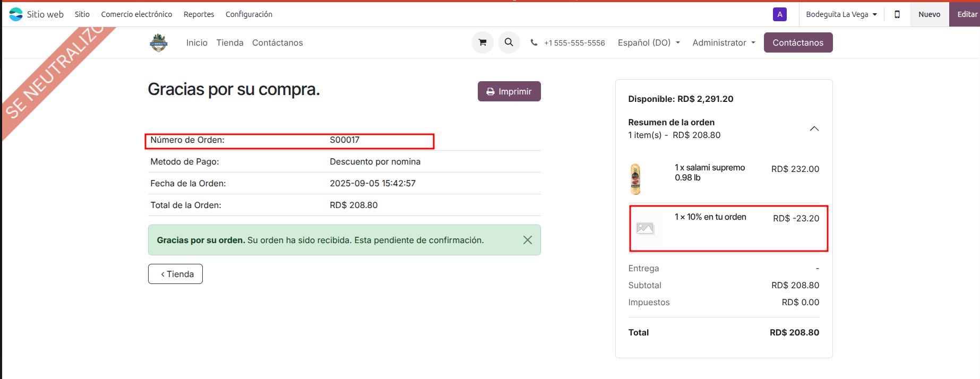The width and height of the screenshot is (980, 379).
Task: Go back using the Tienda button
Action: [x=175, y=274]
